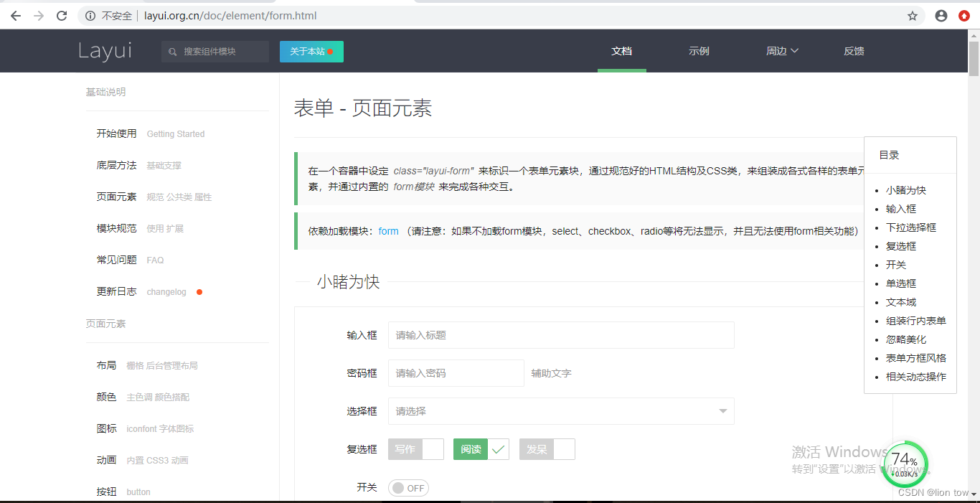Bookmark this page using the star icon
This screenshot has width=980, height=503.
(912, 15)
